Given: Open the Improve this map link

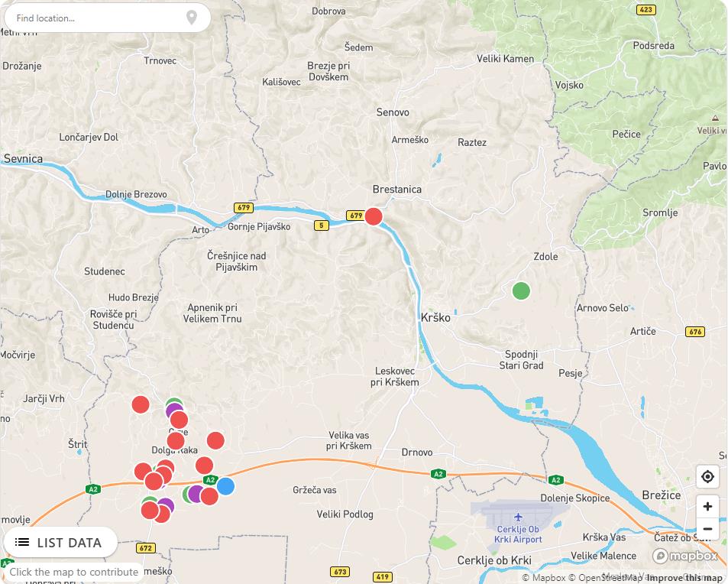Looking at the screenshot, I should [684, 578].
